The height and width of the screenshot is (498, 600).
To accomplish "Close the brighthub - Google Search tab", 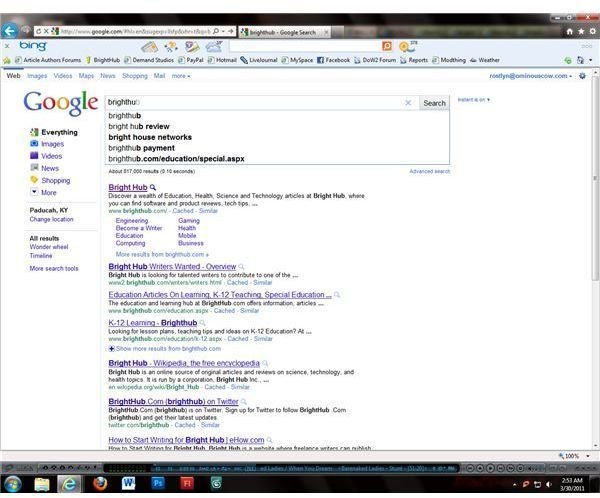I will [326, 33].
